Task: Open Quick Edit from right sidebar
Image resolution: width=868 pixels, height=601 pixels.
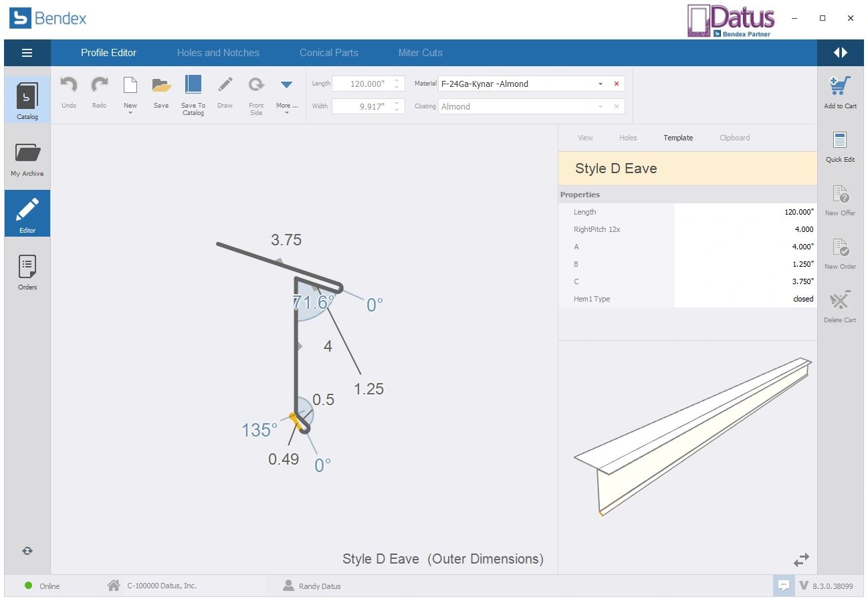Action: pyautogui.click(x=840, y=141)
